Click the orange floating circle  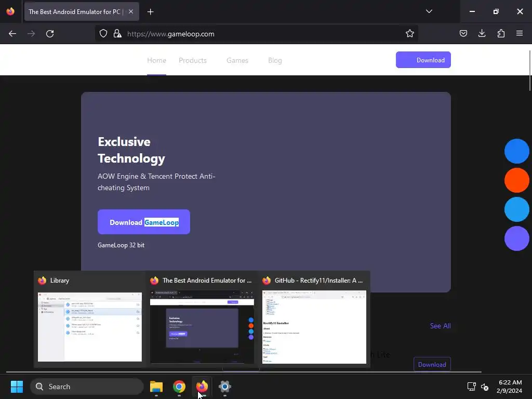point(517,180)
